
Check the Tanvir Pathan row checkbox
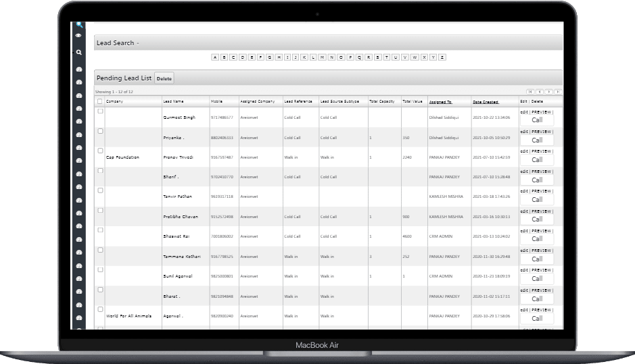(x=101, y=190)
